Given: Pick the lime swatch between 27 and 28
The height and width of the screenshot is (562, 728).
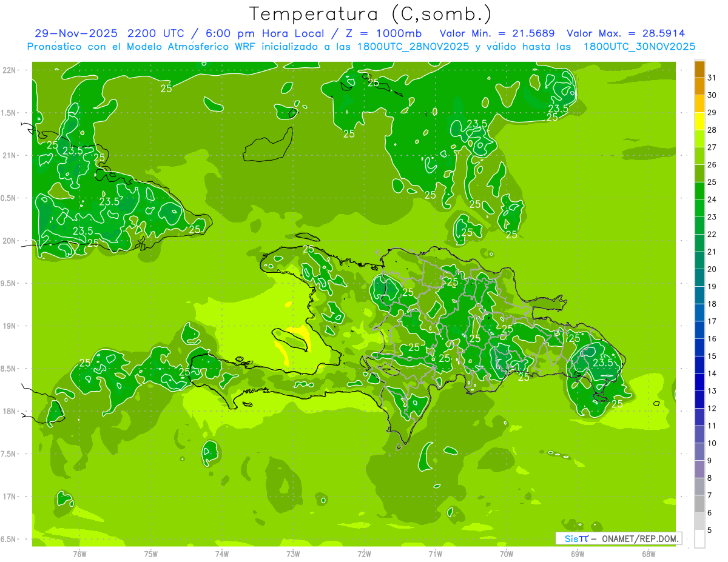Looking at the screenshot, I should click(x=699, y=138).
